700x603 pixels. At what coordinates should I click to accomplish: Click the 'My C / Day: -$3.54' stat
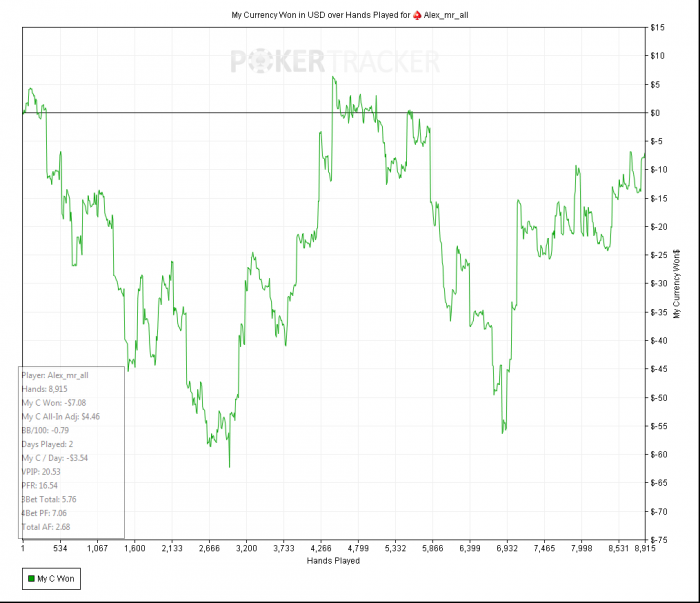(x=54, y=458)
